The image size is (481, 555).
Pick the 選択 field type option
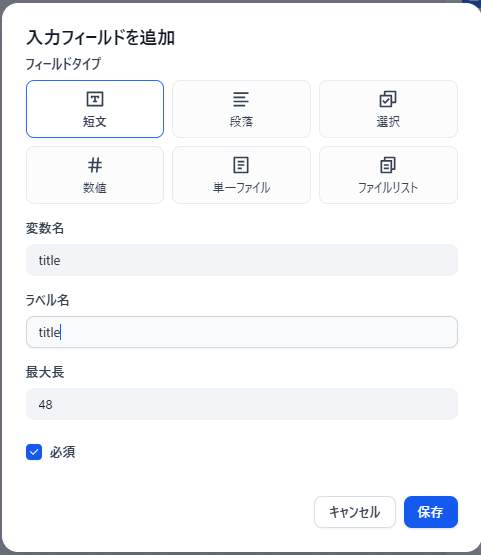(388, 109)
